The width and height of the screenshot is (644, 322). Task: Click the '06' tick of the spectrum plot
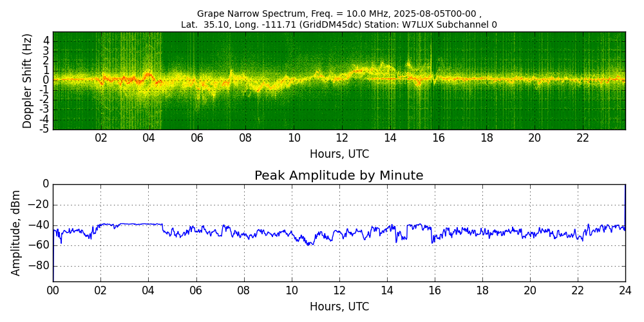tap(198, 138)
